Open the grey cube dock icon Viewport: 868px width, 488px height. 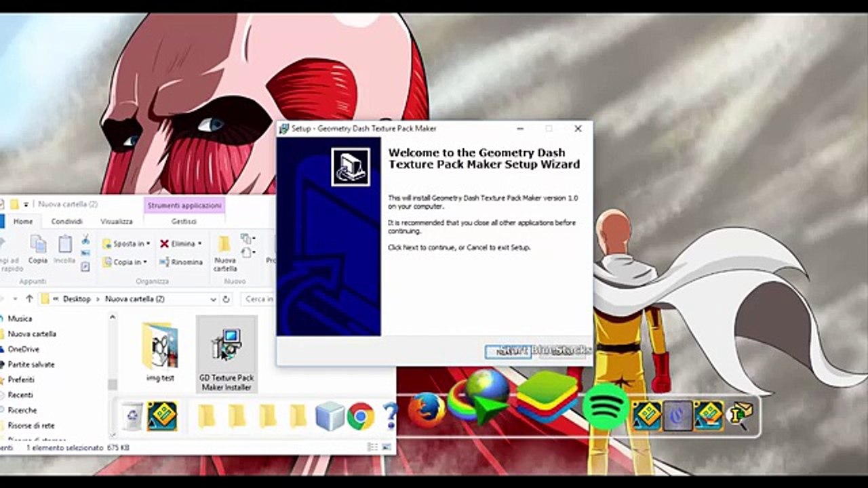(330, 416)
